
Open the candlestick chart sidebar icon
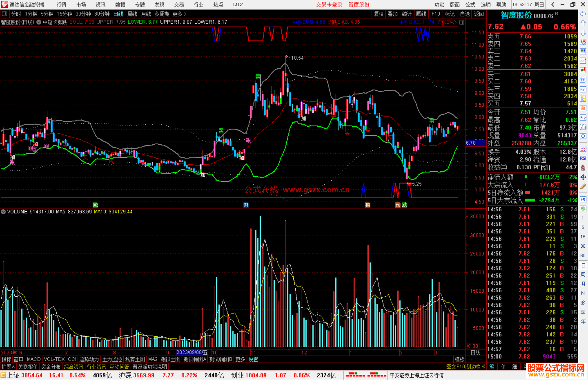coord(583,70)
